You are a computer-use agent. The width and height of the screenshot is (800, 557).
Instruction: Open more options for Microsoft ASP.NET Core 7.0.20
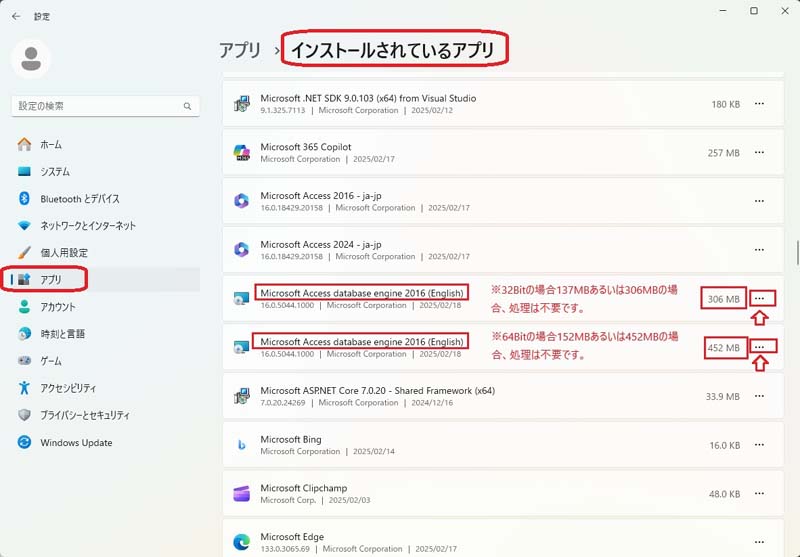click(759, 396)
